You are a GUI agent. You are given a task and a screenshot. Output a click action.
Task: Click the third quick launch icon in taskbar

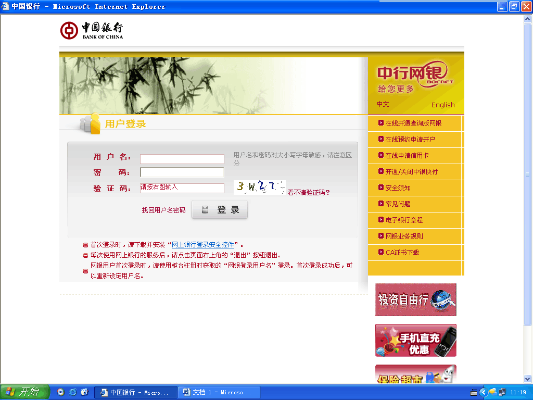(x=84, y=392)
